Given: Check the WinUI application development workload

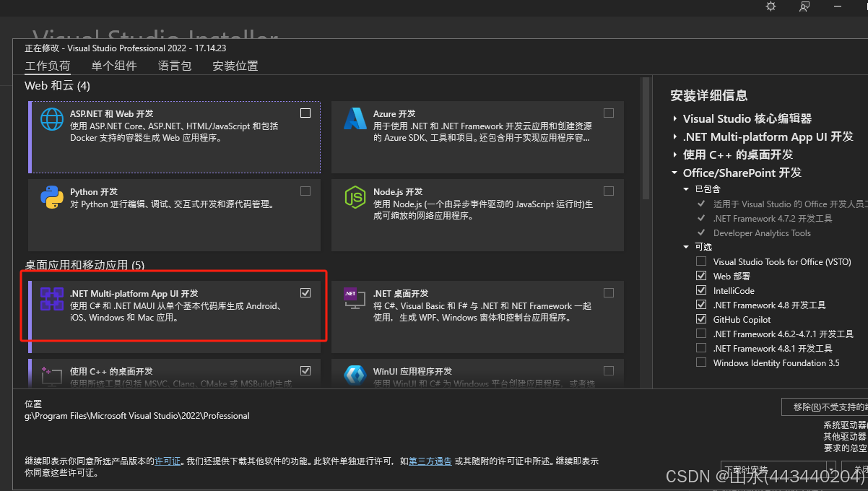Looking at the screenshot, I should (609, 371).
